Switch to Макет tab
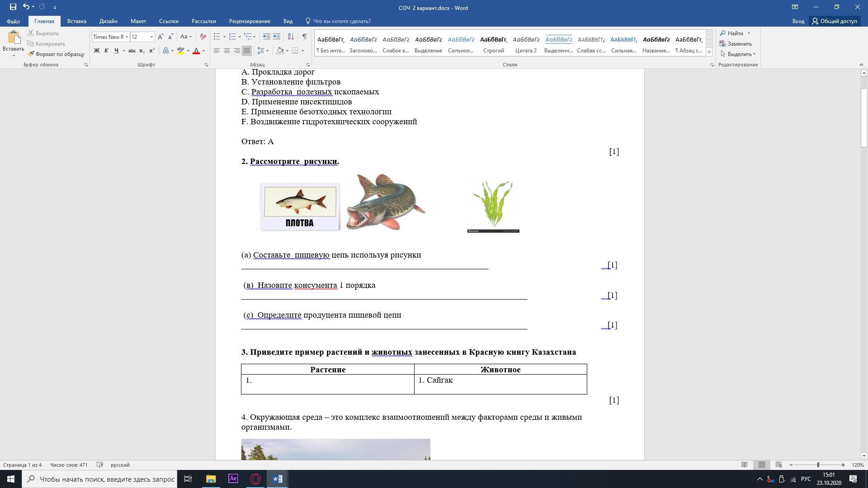Viewport: 868px width, 488px height. click(138, 21)
